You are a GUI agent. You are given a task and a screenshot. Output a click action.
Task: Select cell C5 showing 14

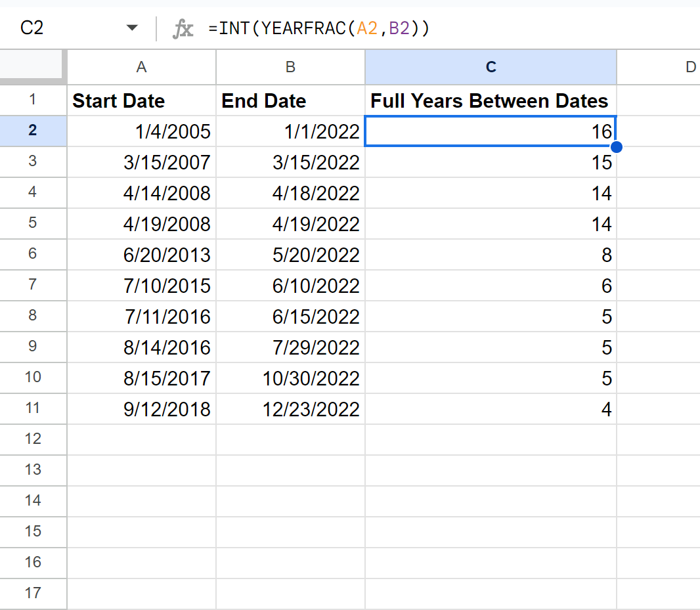(x=491, y=224)
